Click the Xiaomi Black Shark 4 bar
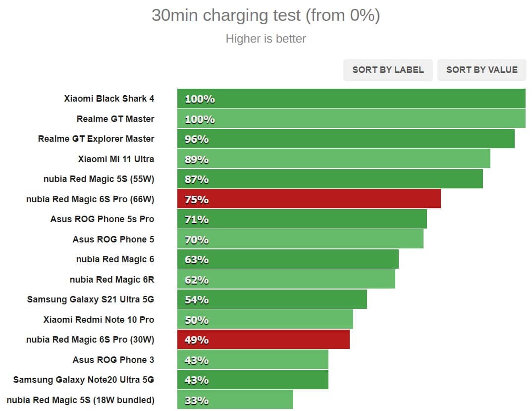 351,99
